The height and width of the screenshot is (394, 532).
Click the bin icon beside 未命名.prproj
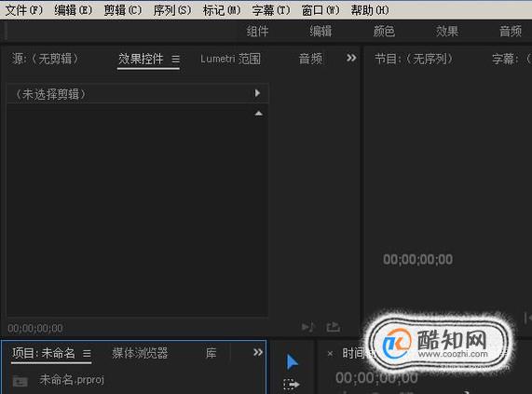20,382
